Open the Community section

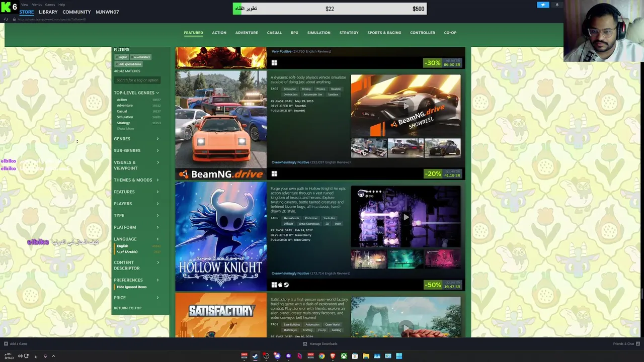[x=76, y=12]
